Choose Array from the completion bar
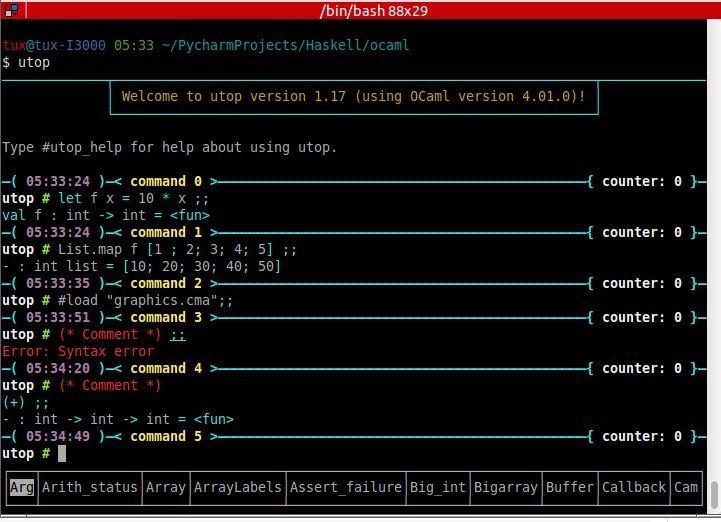 166,488
